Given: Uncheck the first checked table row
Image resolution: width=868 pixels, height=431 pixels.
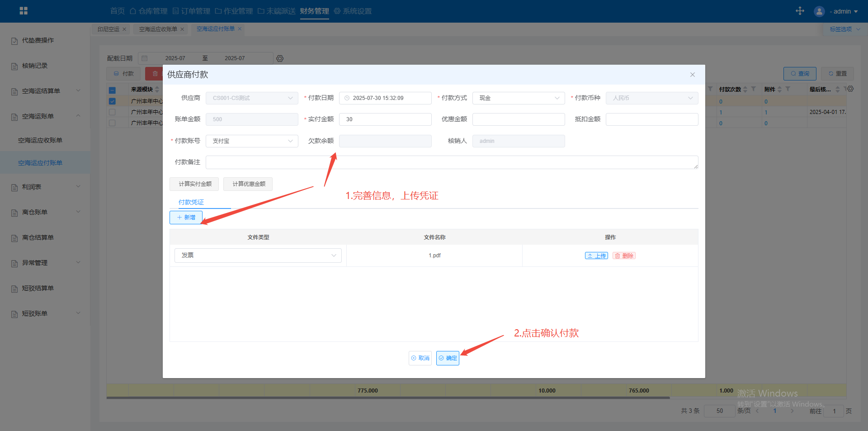Looking at the screenshot, I should pyautogui.click(x=112, y=101).
